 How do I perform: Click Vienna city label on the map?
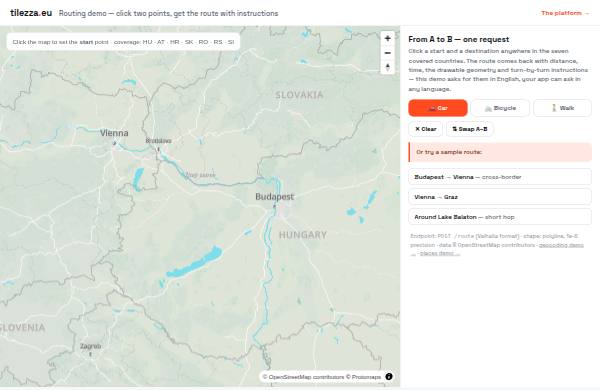pyautogui.click(x=114, y=133)
